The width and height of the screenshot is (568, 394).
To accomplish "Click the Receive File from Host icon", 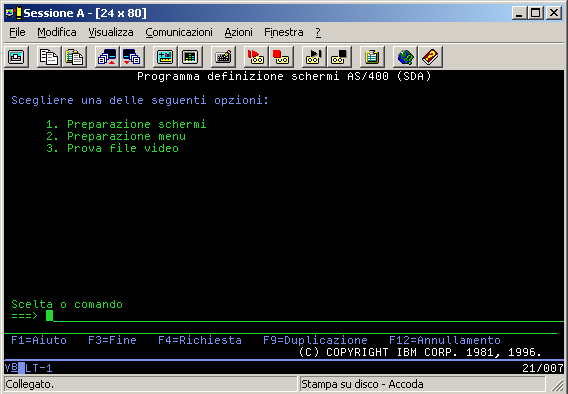I will 132,57.
